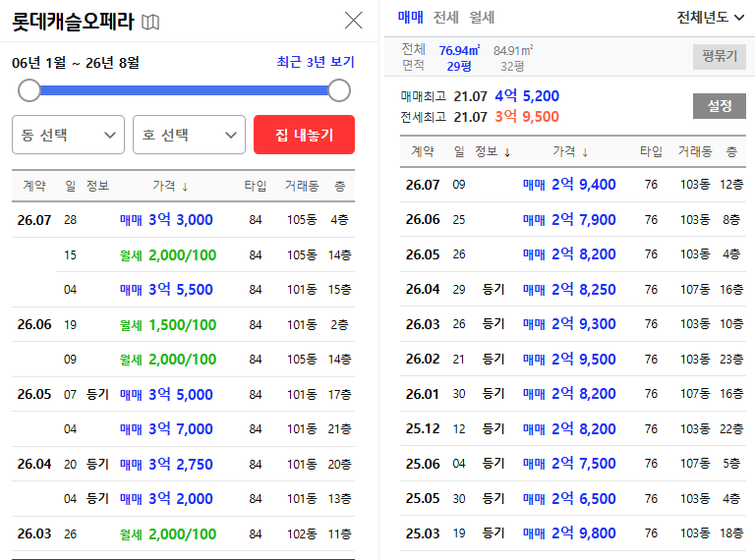Click the 등기 label in the 26.05 07 row
Image resolution: width=755 pixels, height=560 pixels.
click(97, 395)
